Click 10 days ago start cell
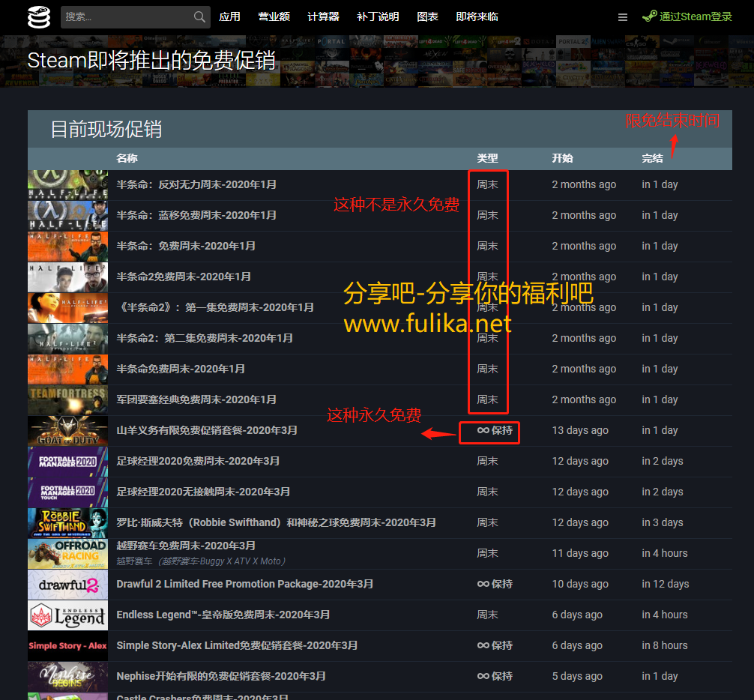 580,585
